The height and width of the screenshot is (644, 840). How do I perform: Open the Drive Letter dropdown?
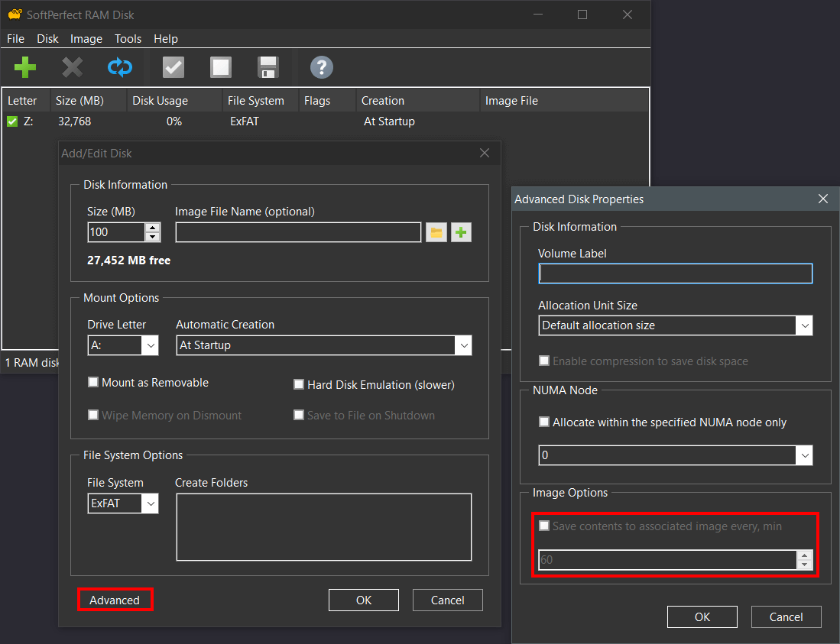(x=151, y=345)
